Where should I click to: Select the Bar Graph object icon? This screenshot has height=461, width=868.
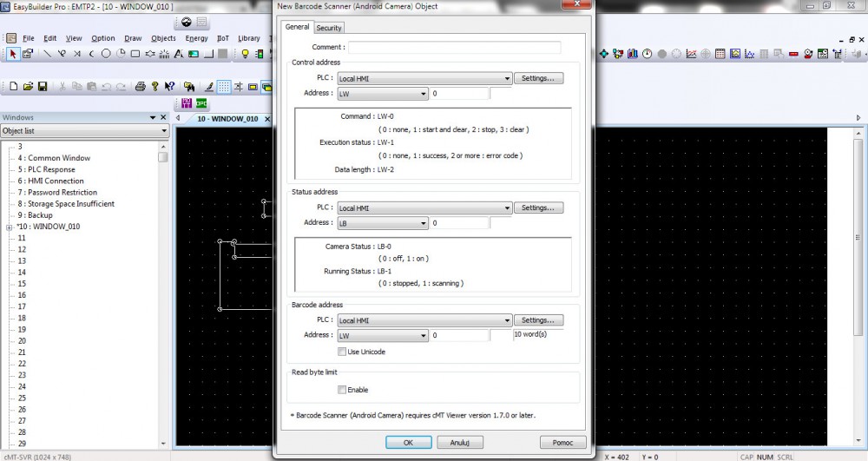click(x=632, y=54)
